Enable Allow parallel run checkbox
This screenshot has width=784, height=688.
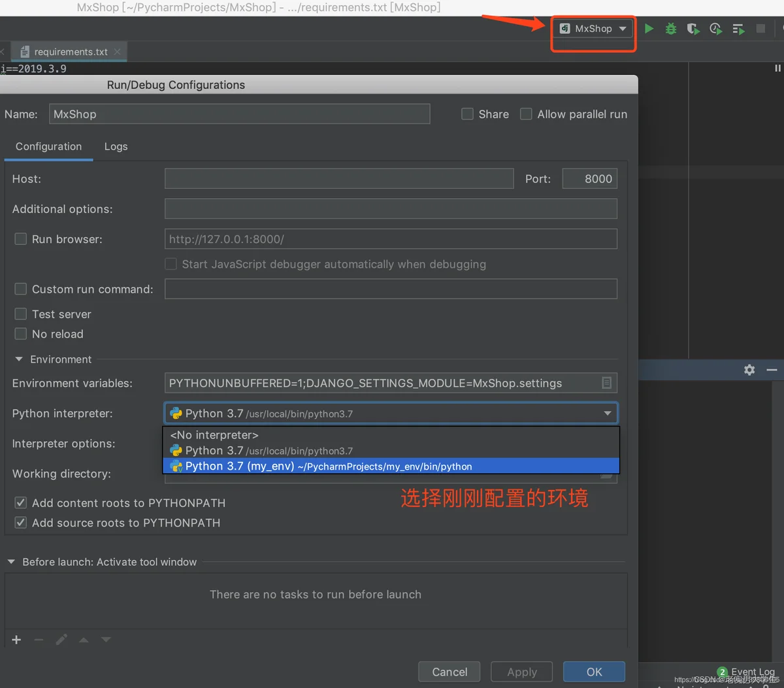point(526,114)
